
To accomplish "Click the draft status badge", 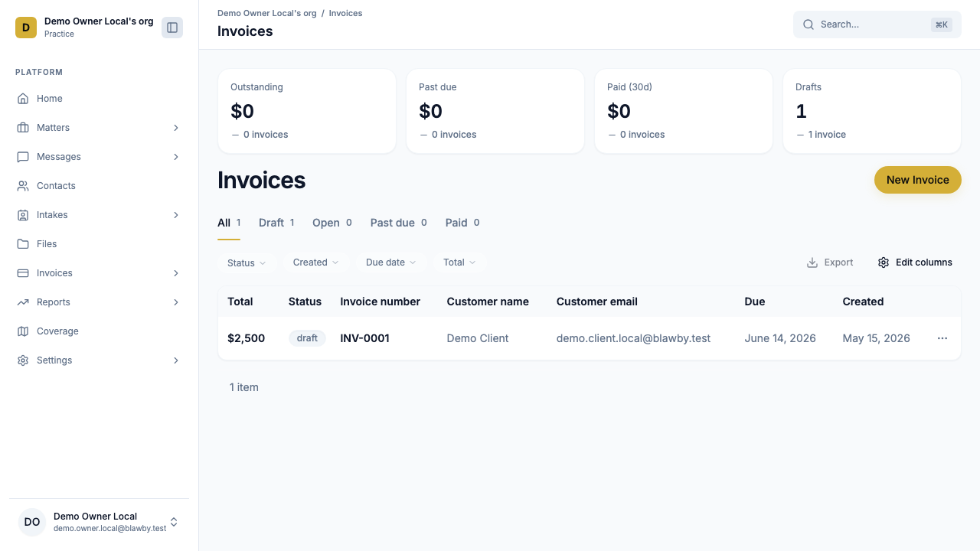I will click(307, 338).
